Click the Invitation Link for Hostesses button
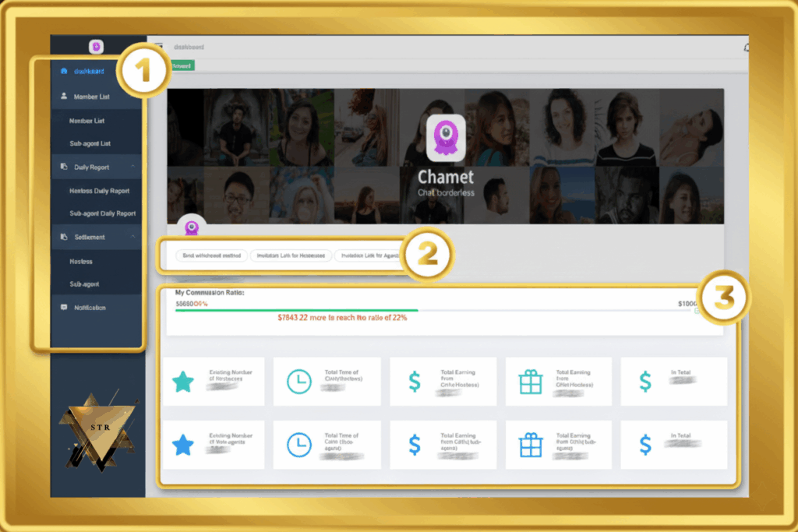 (291, 255)
